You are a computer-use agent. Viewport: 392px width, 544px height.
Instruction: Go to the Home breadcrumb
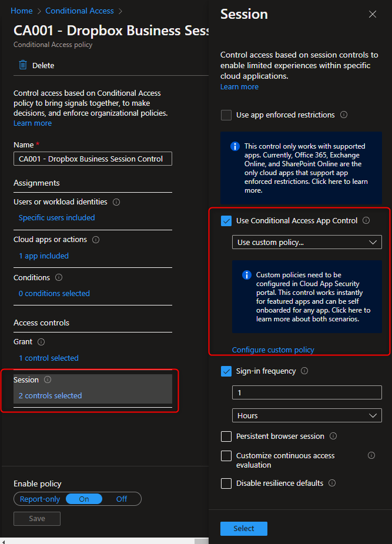pyautogui.click(x=22, y=11)
